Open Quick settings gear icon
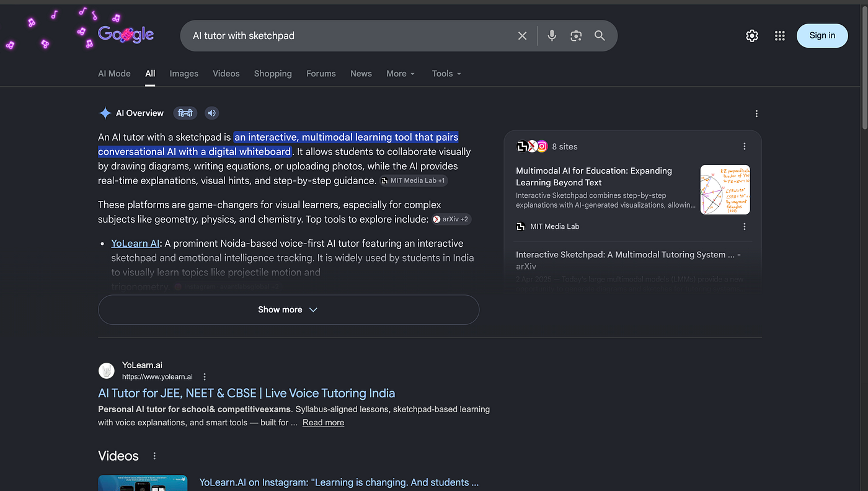The height and width of the screenshot is (491, 868). coord(752,36)
